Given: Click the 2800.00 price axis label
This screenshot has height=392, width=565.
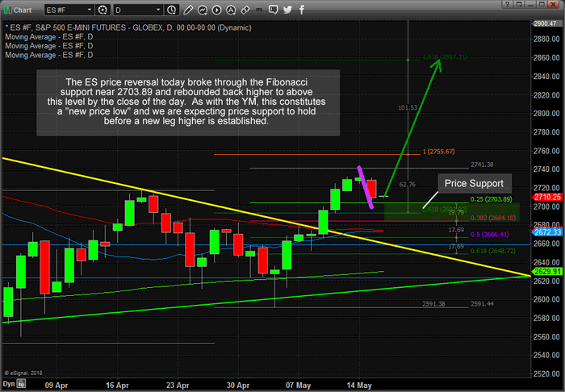Looking at the screenshot, I should coord(546,114).
